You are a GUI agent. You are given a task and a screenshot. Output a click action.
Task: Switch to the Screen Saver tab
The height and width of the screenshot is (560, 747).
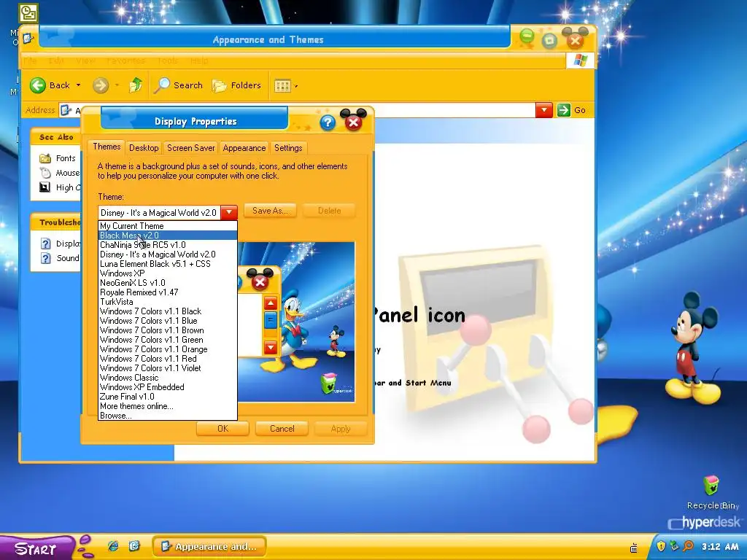pos(190,147)
